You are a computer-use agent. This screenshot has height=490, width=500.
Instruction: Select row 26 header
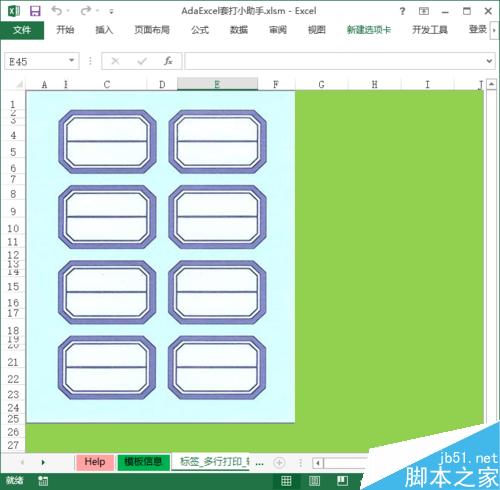coord(13,432)
